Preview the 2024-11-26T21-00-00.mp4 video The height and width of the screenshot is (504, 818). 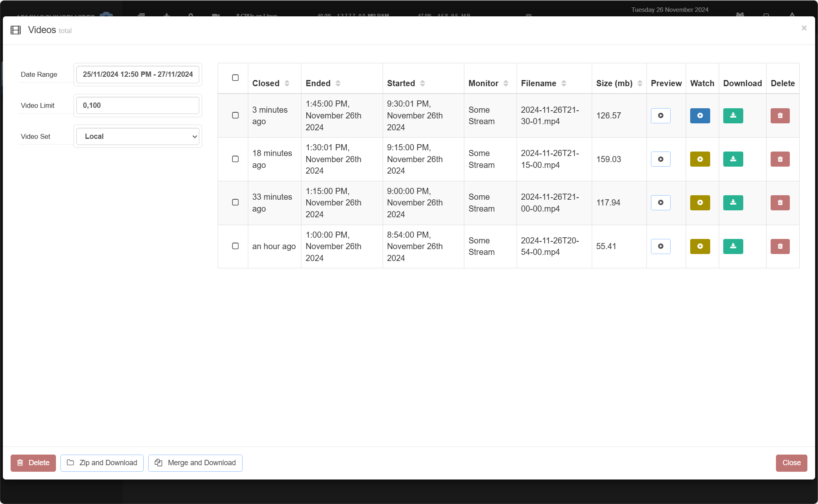[660, 203]
